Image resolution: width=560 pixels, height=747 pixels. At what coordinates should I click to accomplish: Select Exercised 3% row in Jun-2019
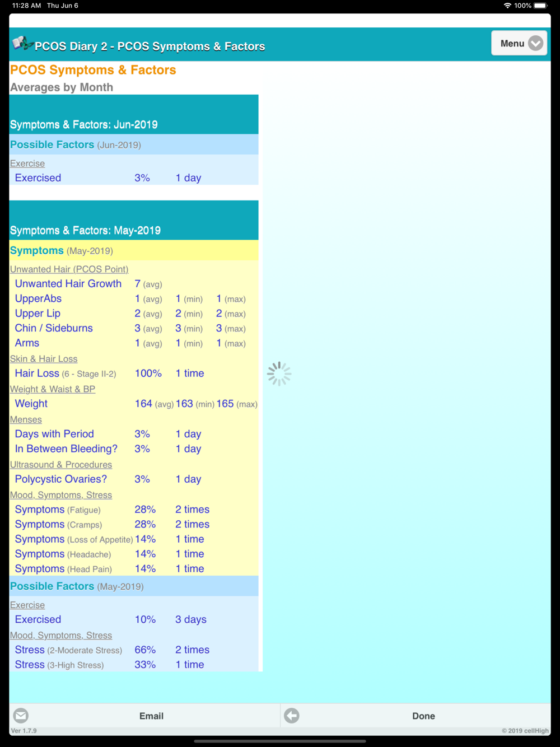click(134, 178)
